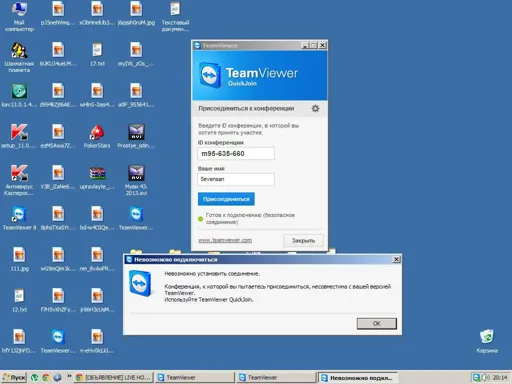Select the 17.txt file icon
Image resolution: width=512 pixels, height=384 pixels.
[97, 54]
